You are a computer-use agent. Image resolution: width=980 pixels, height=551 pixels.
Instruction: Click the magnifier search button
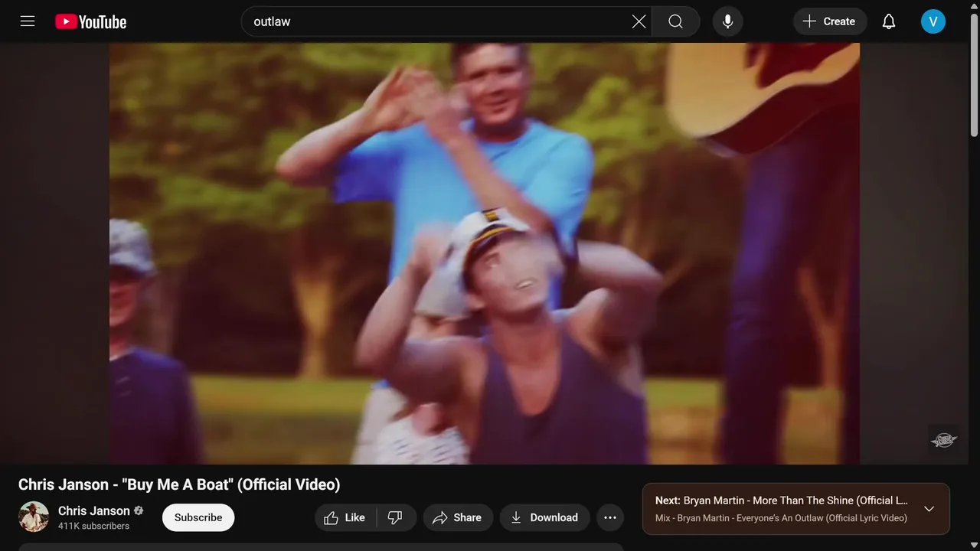[675, 21]
